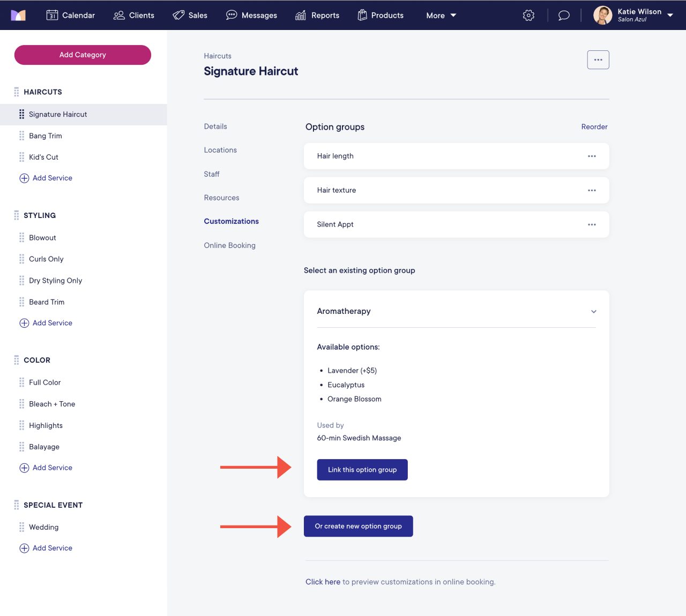Image resolution: width=686 pixels, height=616 pixels.
Task: Select Bang Trim in the sidebar
Action: (x=46, y=136)
